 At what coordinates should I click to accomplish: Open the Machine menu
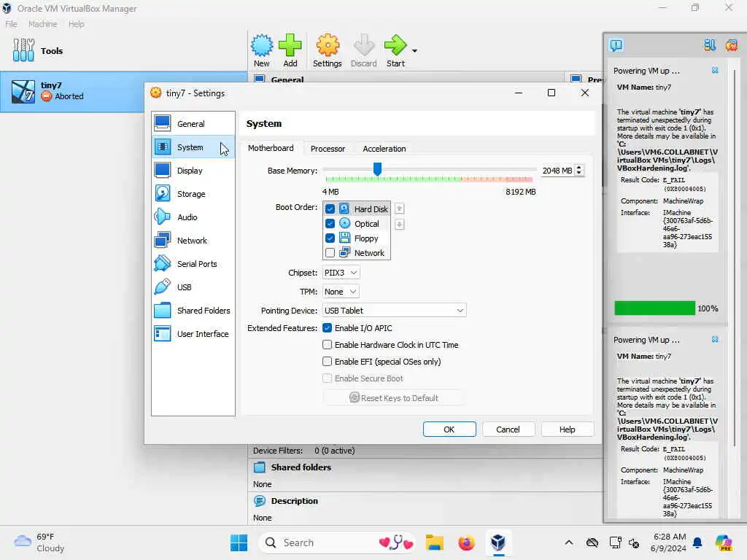[x=42, y=24]
